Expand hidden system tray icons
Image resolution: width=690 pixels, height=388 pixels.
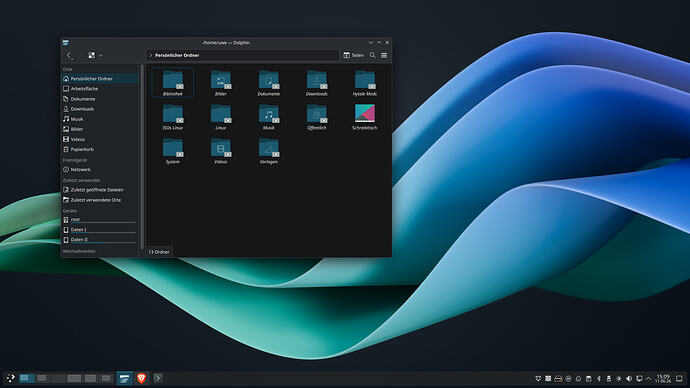pyautogui.click(x=649, y=379)
